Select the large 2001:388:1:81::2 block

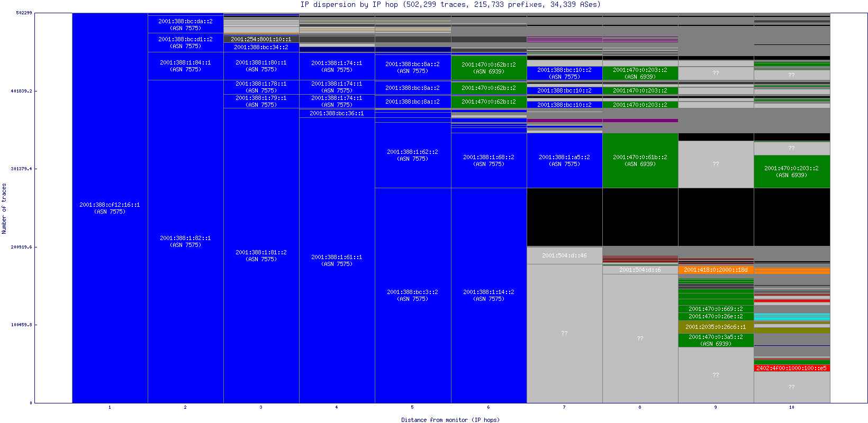261,256
